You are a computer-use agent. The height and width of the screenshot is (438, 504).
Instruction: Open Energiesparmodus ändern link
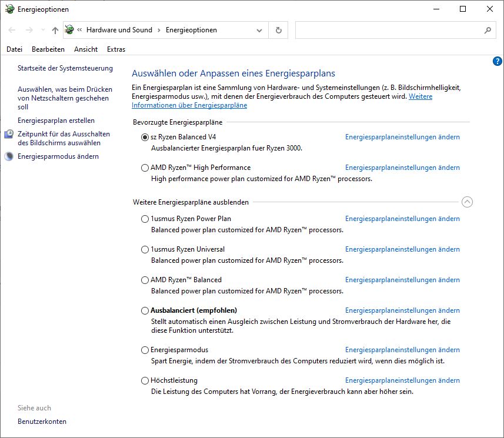pos(58,156)
